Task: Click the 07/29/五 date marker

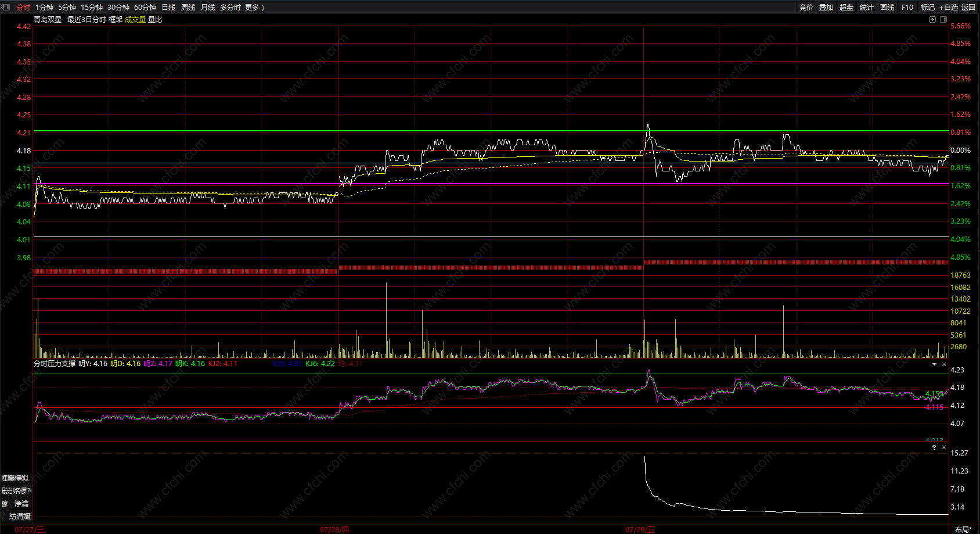Action: point(640,529)
